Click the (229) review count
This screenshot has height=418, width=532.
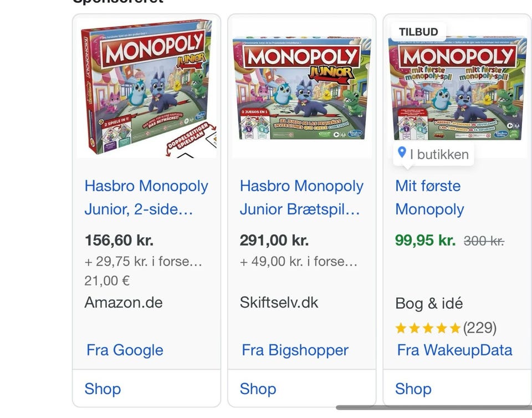[x=480, y=328]
